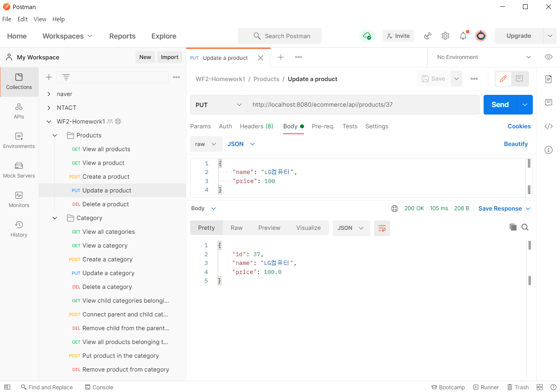Open the notifications bell
Viewport: 560px width, 392px height.
463,36
